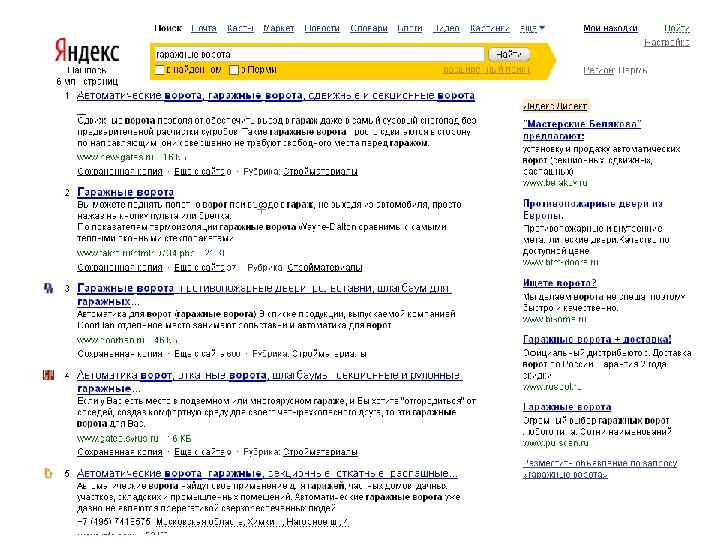The height and width of the screenshot is (540, 720).
Task: Open the Настройка settings link
Action: (667, 43)
